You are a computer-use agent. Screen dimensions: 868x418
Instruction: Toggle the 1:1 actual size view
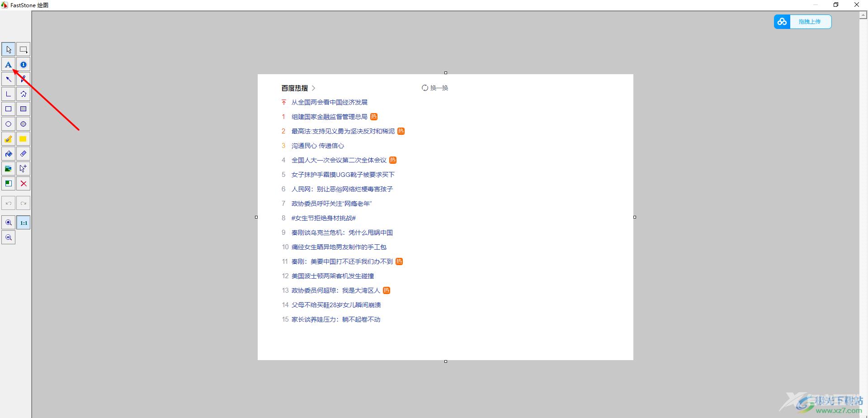coord(24,223)
